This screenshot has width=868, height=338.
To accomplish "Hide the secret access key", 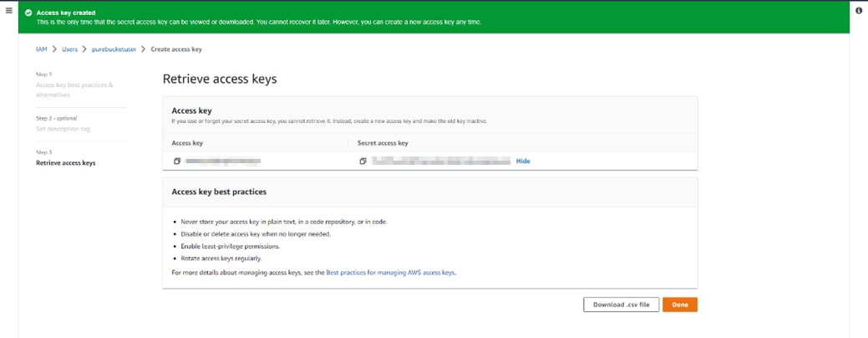I will 523,161.
